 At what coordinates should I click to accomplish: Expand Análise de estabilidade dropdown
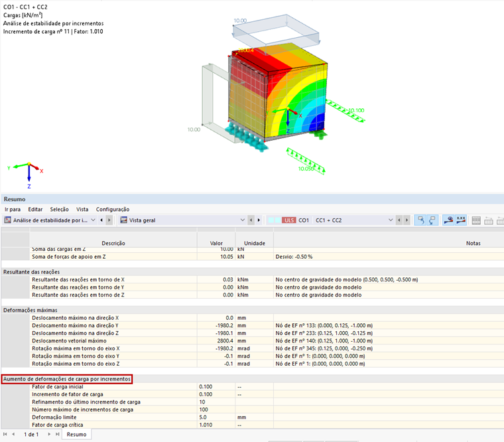tap(93, 220)
